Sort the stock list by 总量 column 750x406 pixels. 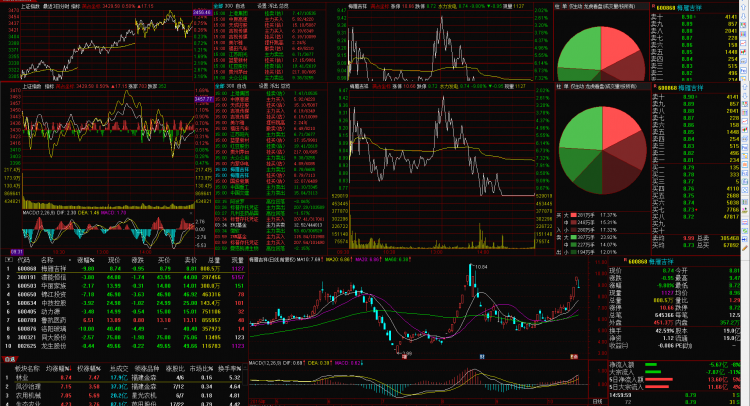(x=214, y=260)
